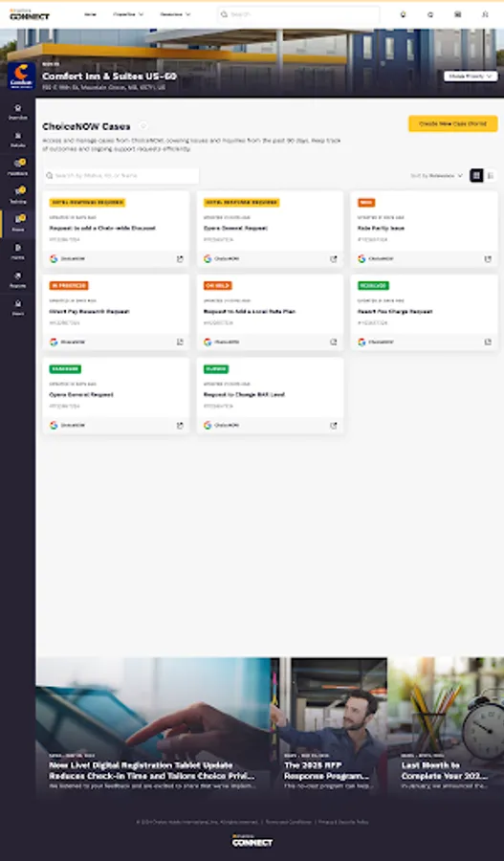Open the Rate Parity Issue case
This screenshot has height=861, width=504.
click(x=381, y=228)
